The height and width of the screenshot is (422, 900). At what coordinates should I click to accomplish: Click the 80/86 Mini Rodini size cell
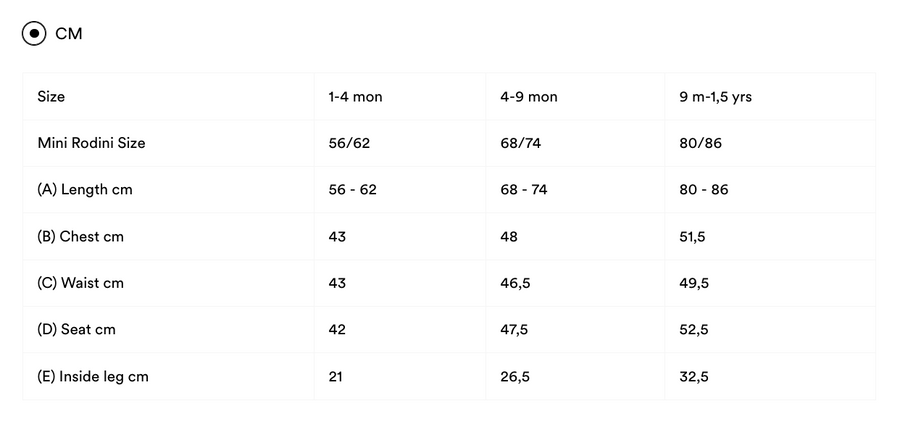click(700, 143)
